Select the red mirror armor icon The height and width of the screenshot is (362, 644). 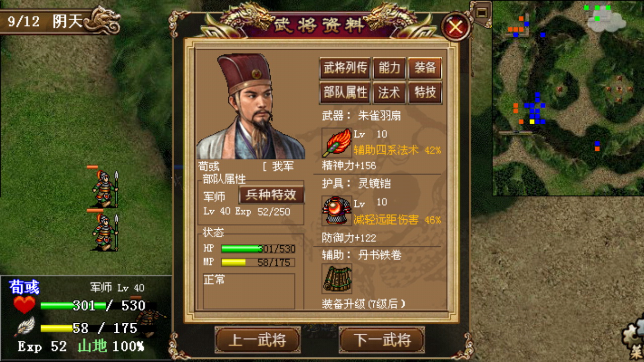(x=337, y=211)
